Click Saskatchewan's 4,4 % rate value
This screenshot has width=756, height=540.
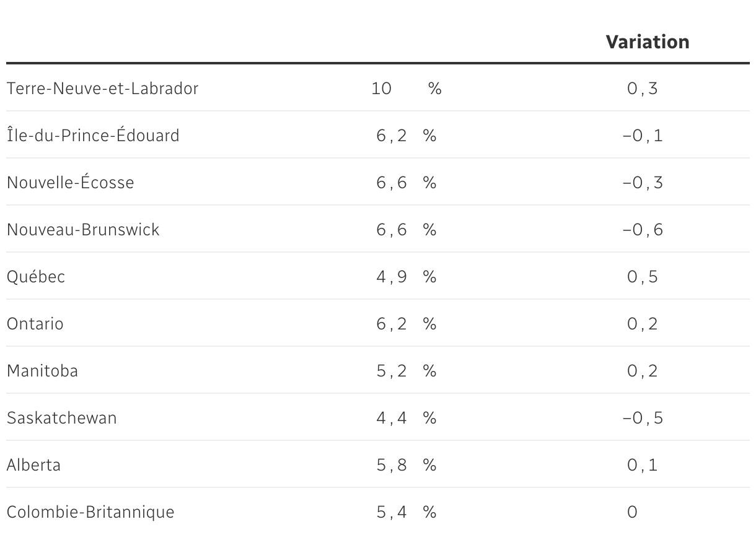(406, 418)
